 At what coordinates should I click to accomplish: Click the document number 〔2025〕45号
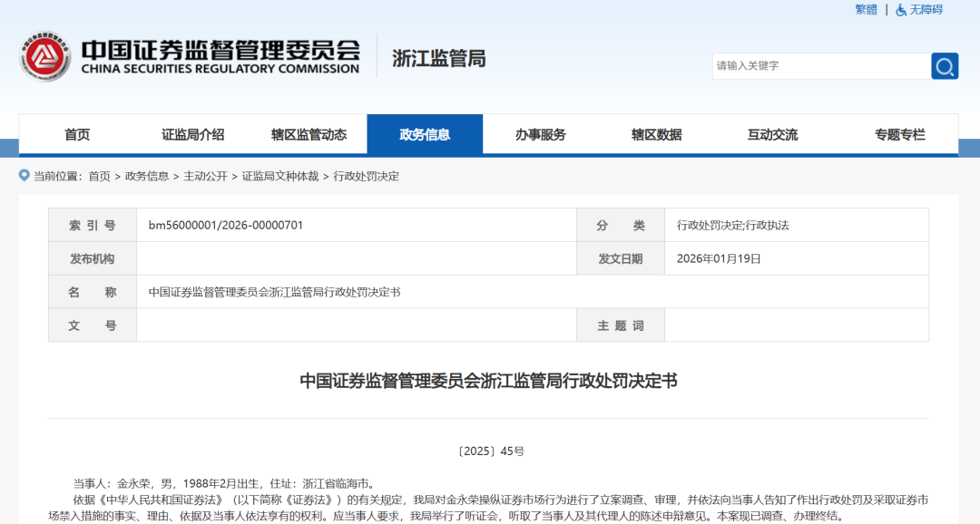tap(490, 451)
